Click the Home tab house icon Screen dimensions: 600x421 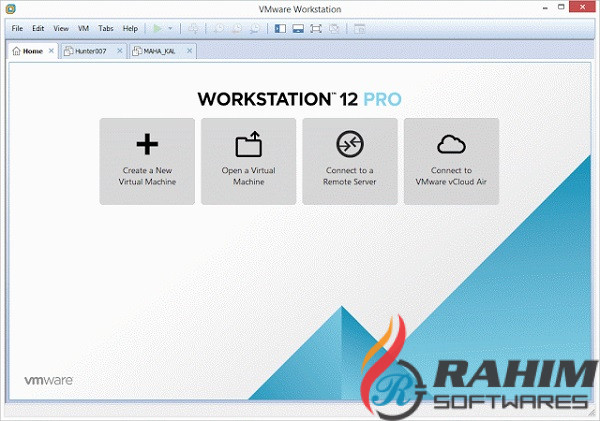coord(16,51)
